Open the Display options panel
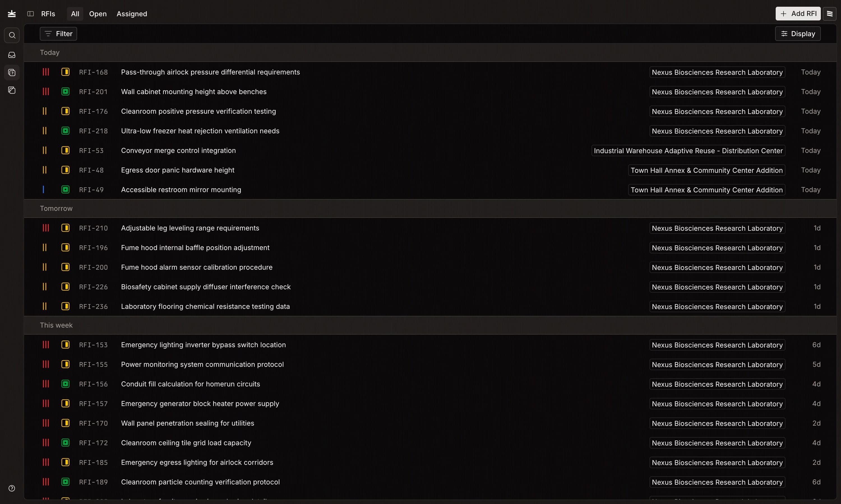 click(x=798, y=34)
